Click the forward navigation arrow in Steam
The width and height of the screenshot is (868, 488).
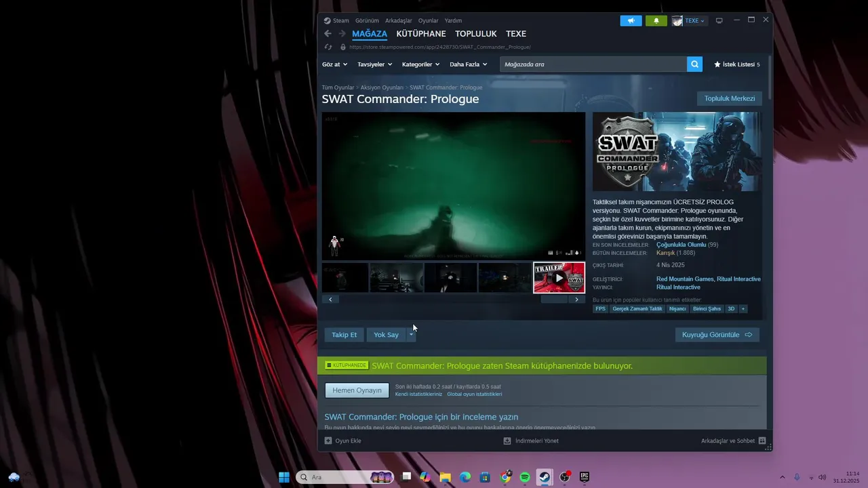[342, 33]
